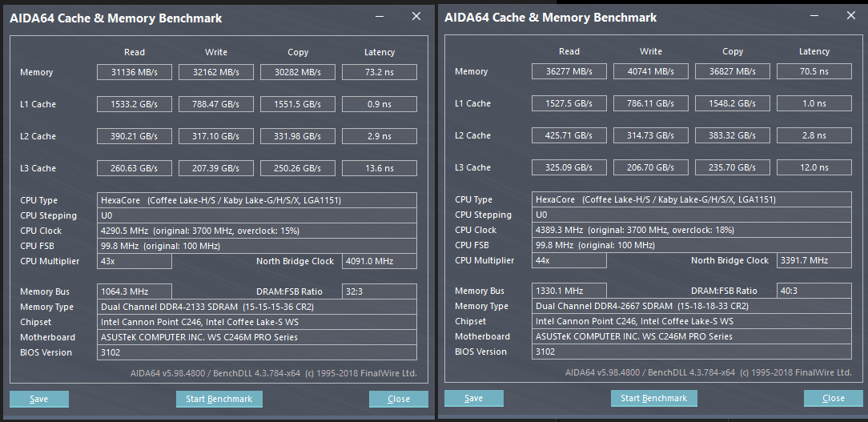Select Memory Latency value 73.2 ns
This screenshot has width=868, height=422.
coord(380,72)
